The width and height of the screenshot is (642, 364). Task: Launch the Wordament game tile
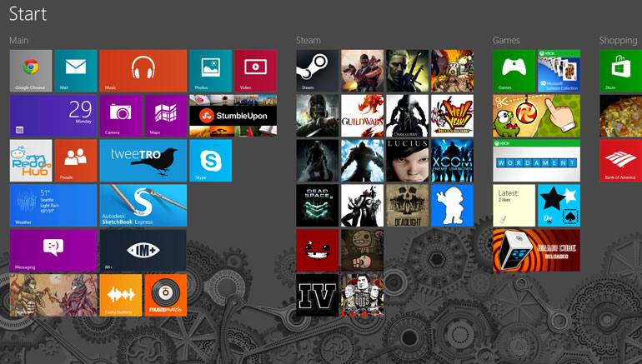(536, 161)
